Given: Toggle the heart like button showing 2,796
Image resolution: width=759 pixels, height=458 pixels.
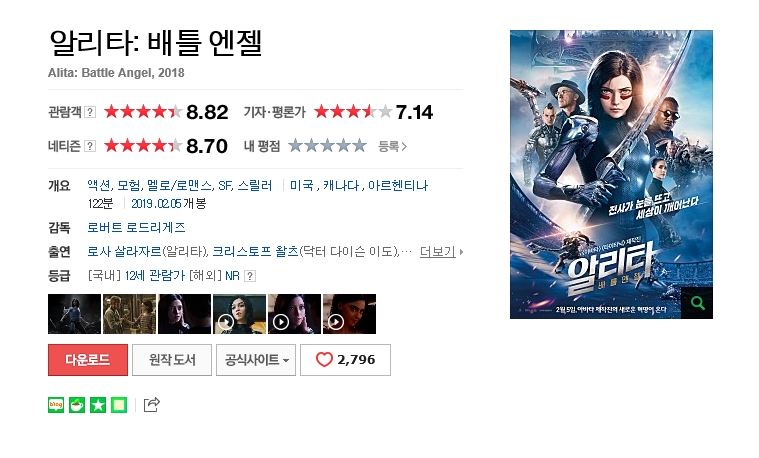Looking at the screenshot, I should click(x=345, y=360).
